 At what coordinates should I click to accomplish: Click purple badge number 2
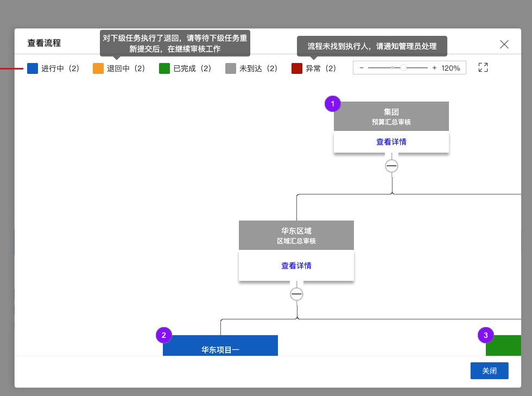click(x=164, y=335)
